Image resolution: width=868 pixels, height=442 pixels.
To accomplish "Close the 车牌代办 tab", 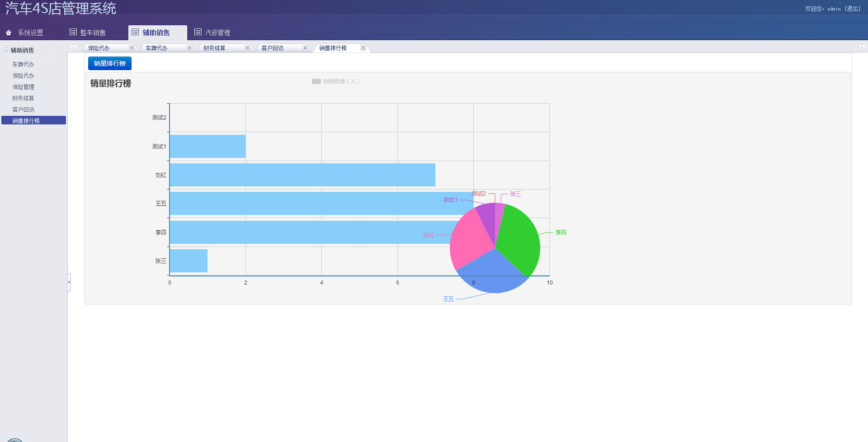I will [189, 48].
